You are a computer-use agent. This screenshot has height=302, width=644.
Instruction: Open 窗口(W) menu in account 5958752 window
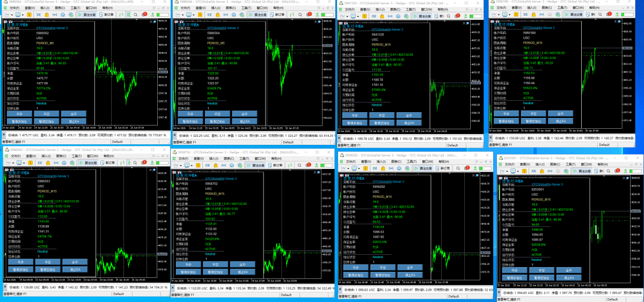click(x=260, y=158)
